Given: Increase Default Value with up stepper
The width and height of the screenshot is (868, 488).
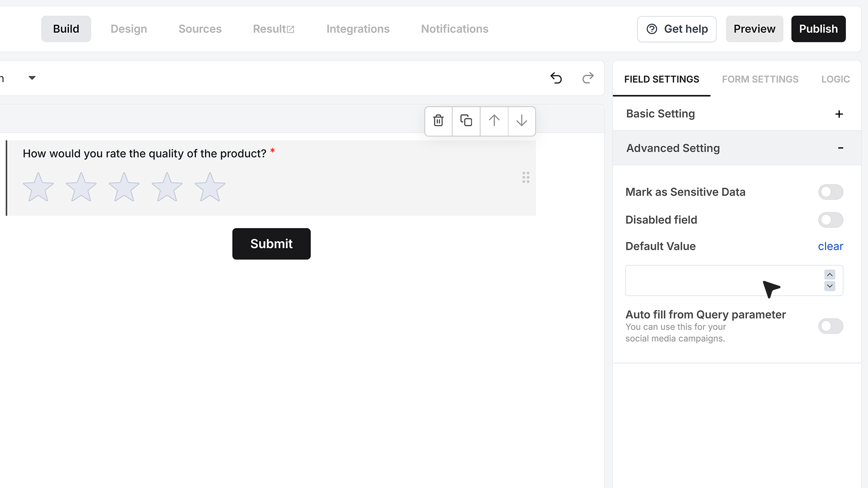Looking at the screenshot, I should click(830, 275).
